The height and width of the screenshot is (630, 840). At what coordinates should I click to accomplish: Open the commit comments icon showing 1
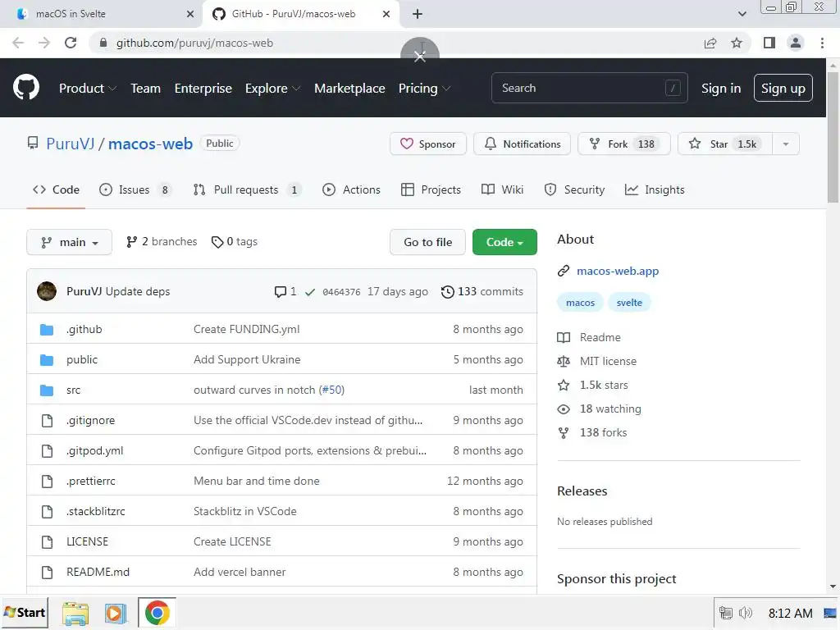(x=285, y=291)
